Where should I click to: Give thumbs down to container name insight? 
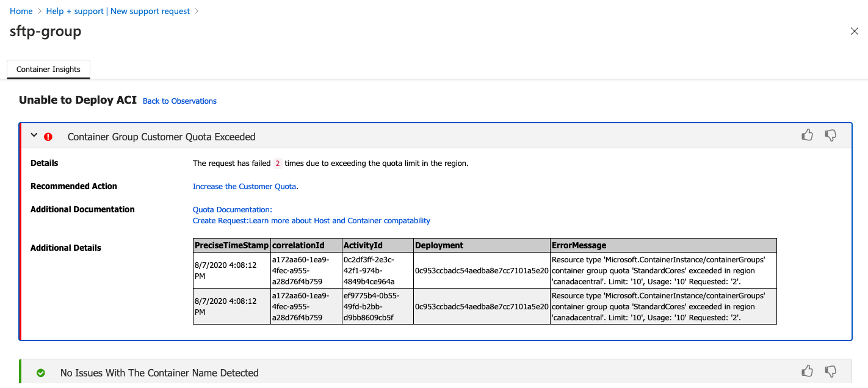pyautogui.click(x=831, y=372)
